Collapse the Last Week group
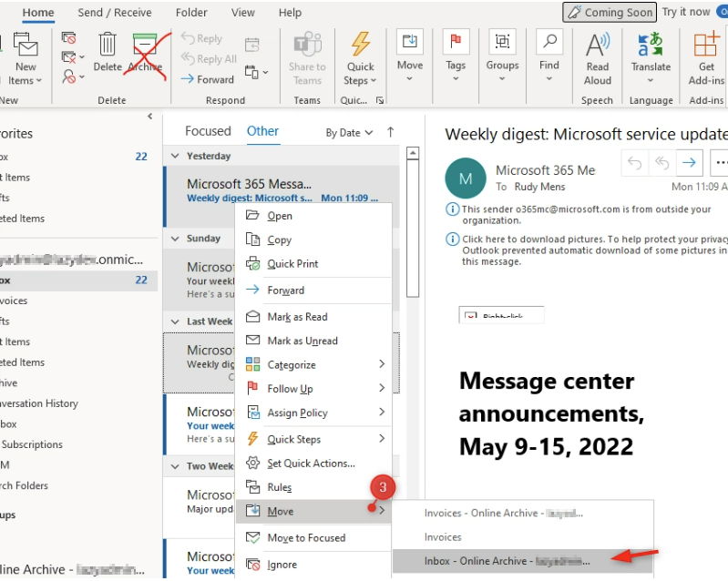728x581 pixels. point(175,321)
